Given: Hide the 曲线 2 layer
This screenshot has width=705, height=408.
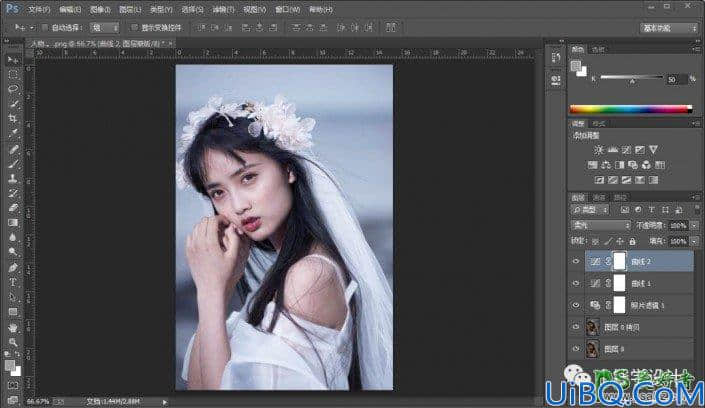Looking at the screenshot, I should pyautogui.click(x=576, y=261).
